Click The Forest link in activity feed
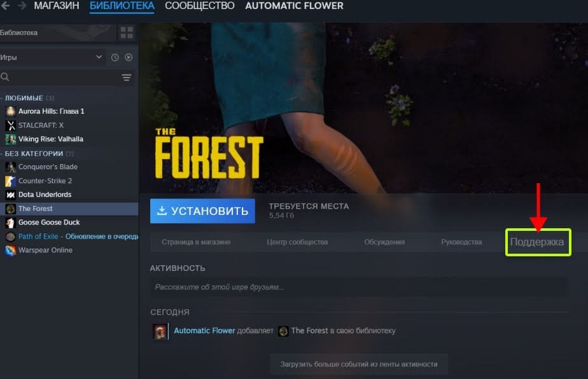This screenshot has width=588, height=379. click(309, 331)
